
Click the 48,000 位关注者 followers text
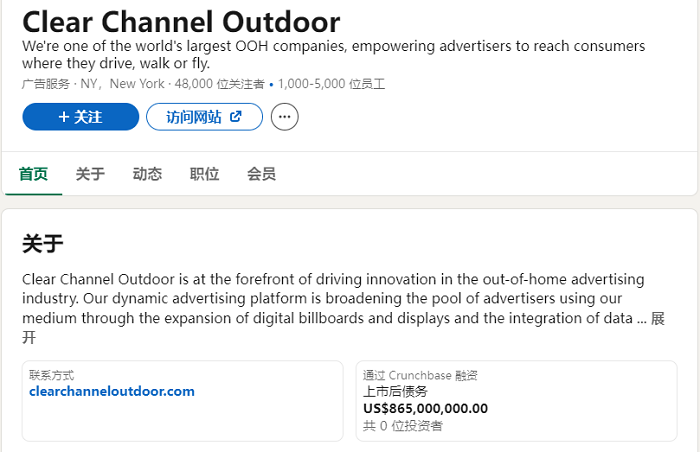219,84
